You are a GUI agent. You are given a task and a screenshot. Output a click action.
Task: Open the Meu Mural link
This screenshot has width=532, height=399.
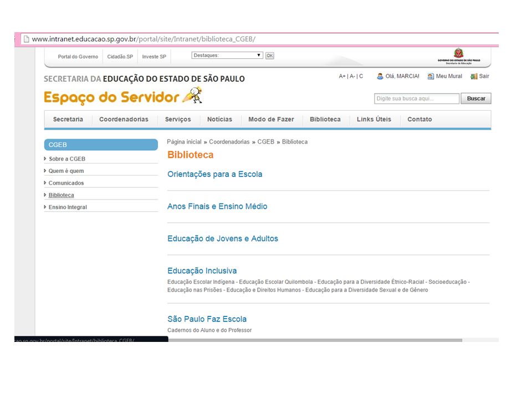click(449, 76)
